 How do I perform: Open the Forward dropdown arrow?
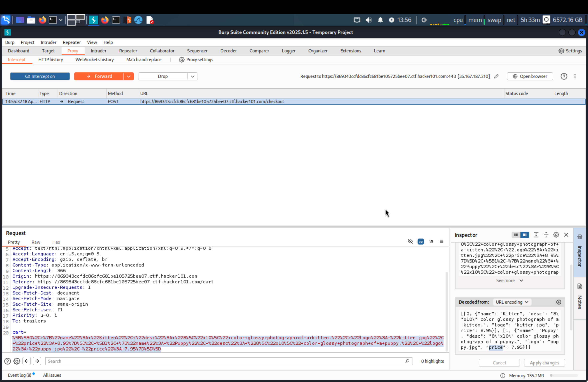[128, 76]
